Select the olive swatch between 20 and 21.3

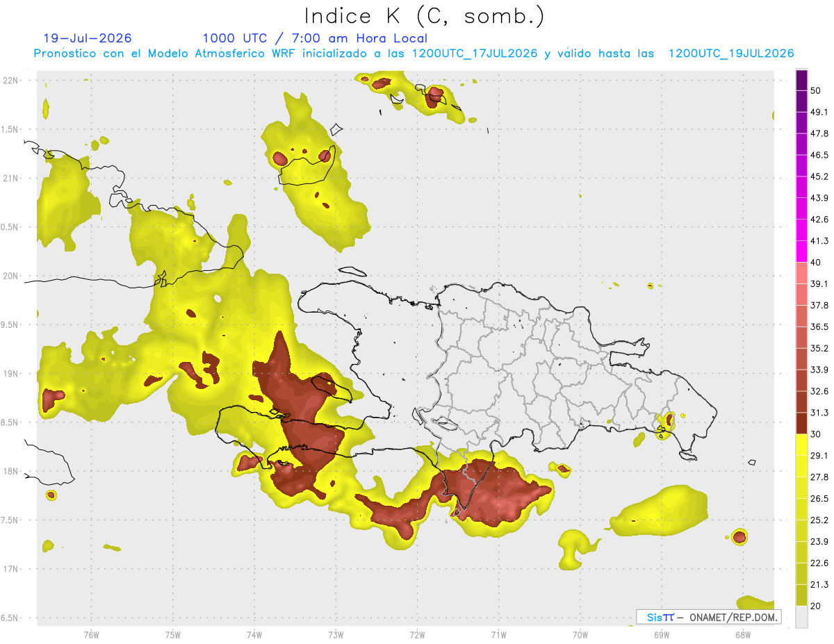(x=801, y=595)
